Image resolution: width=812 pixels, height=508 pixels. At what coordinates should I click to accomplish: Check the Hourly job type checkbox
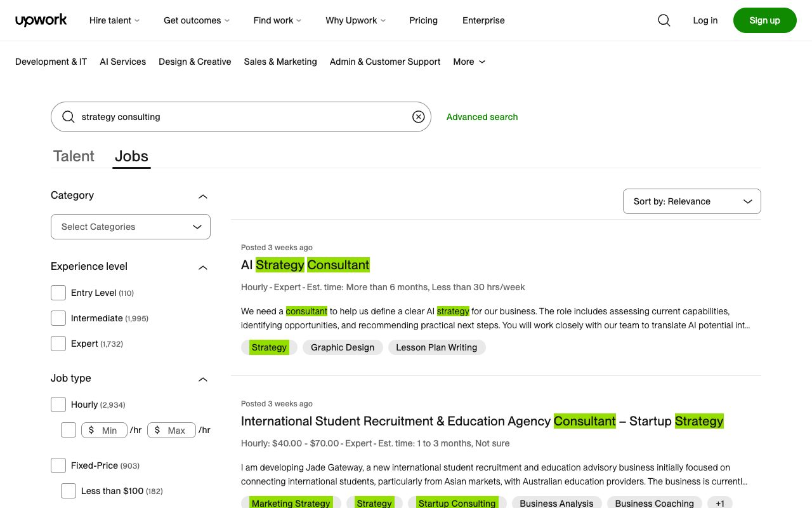(x=58, y=404)
